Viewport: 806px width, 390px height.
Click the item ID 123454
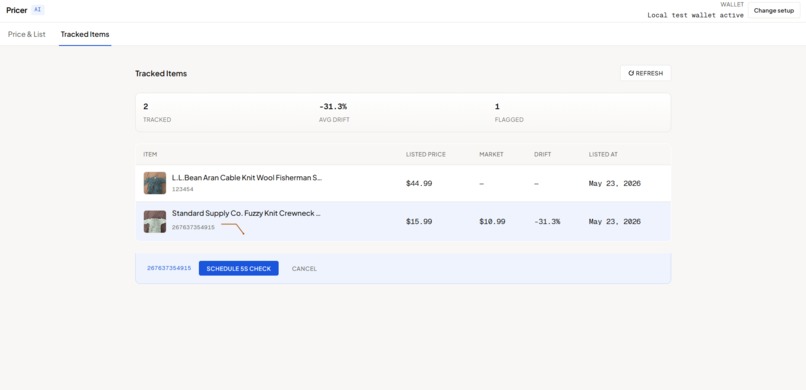click(x=182, y=190)
